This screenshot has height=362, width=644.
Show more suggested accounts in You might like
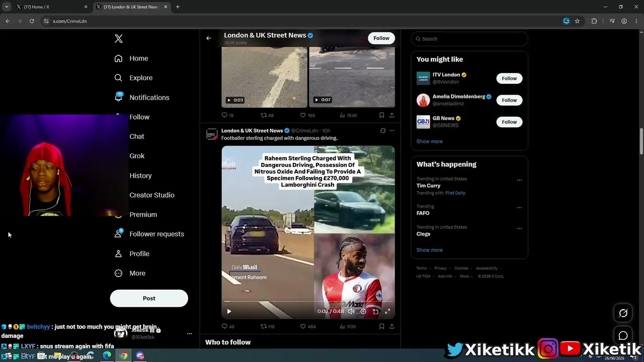click(430, 141)
